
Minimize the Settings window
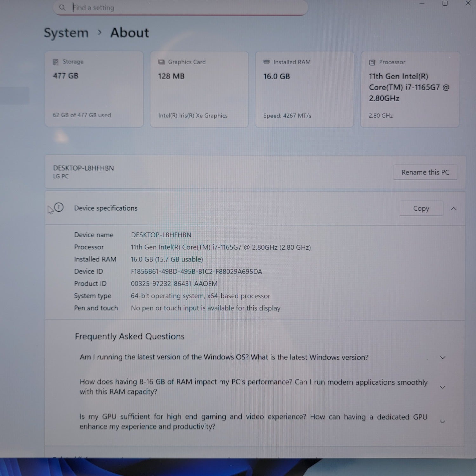[422, 3]
